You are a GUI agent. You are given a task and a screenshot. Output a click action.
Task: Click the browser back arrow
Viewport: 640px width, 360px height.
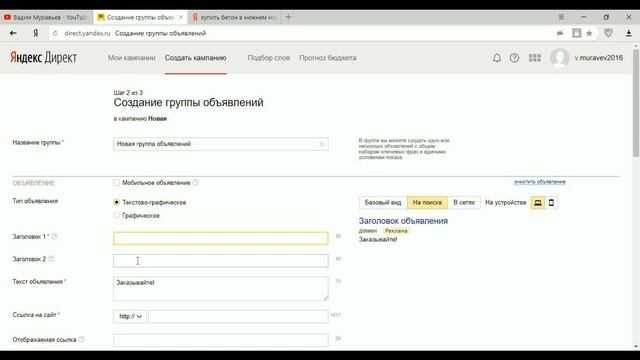click(x=13, y=33)
